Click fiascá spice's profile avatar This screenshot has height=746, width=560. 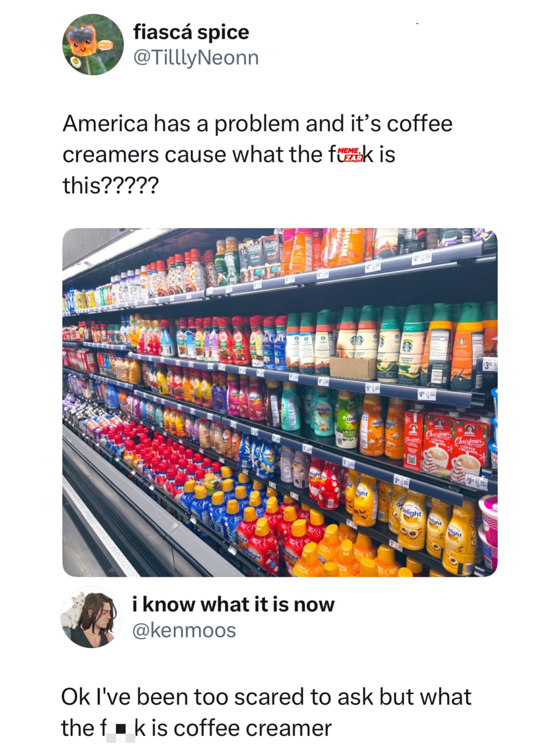point(93,44)
